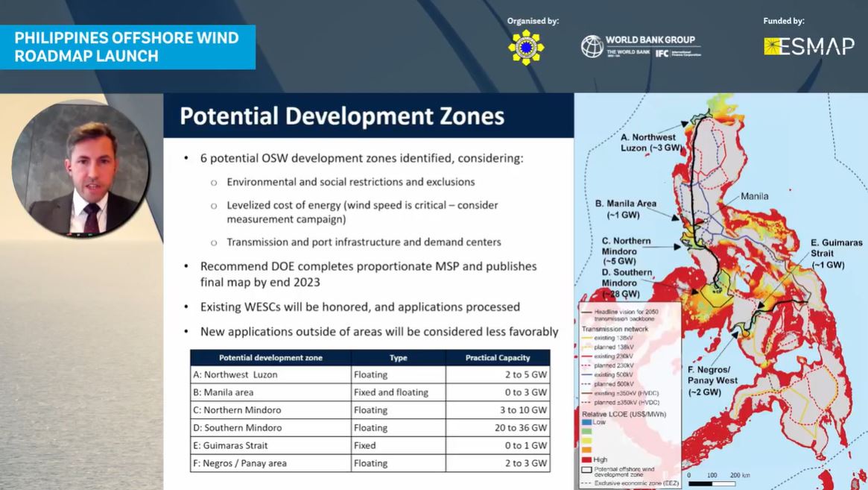Click the New applications outside of areas bullet
Screen dimensions: 868x490
[379, 331]
